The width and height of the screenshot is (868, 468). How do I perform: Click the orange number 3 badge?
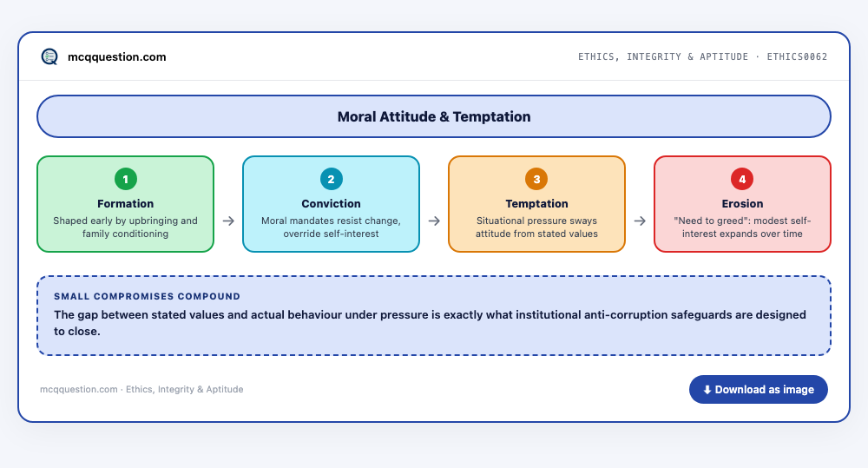[x=536, y=179]
